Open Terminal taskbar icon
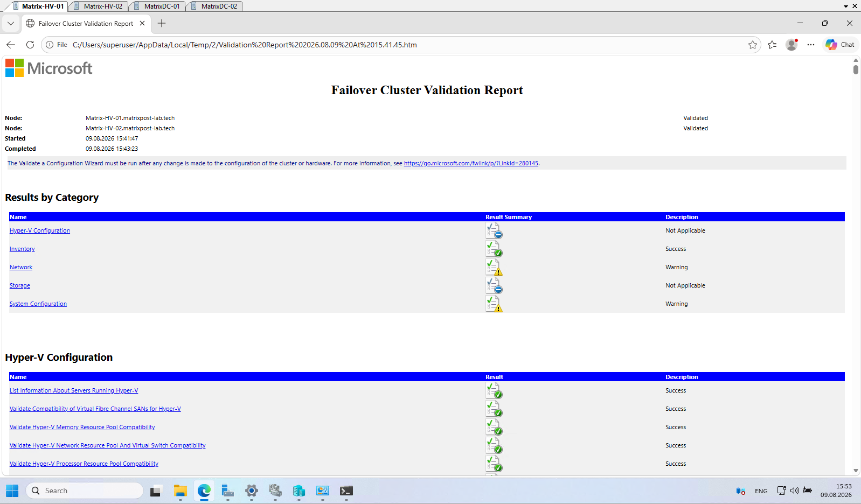Screen dimensions: 861x504 click(346, 491)
